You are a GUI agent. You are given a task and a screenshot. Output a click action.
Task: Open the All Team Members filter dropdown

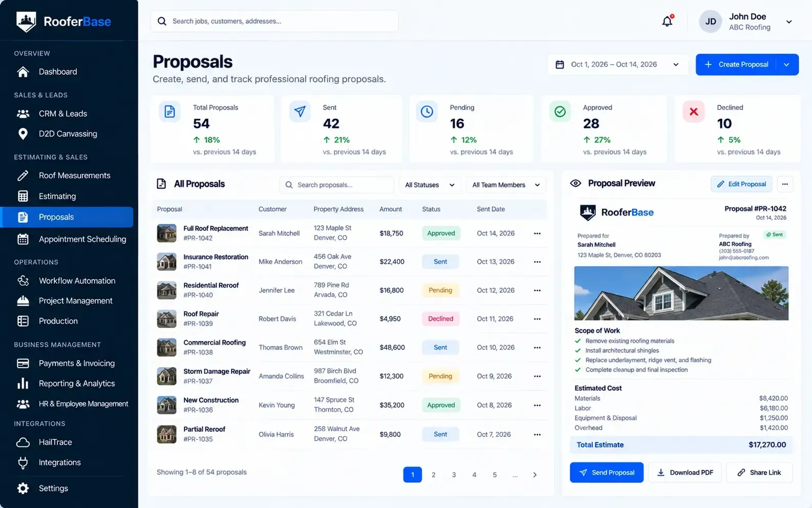tap(506, 185)
